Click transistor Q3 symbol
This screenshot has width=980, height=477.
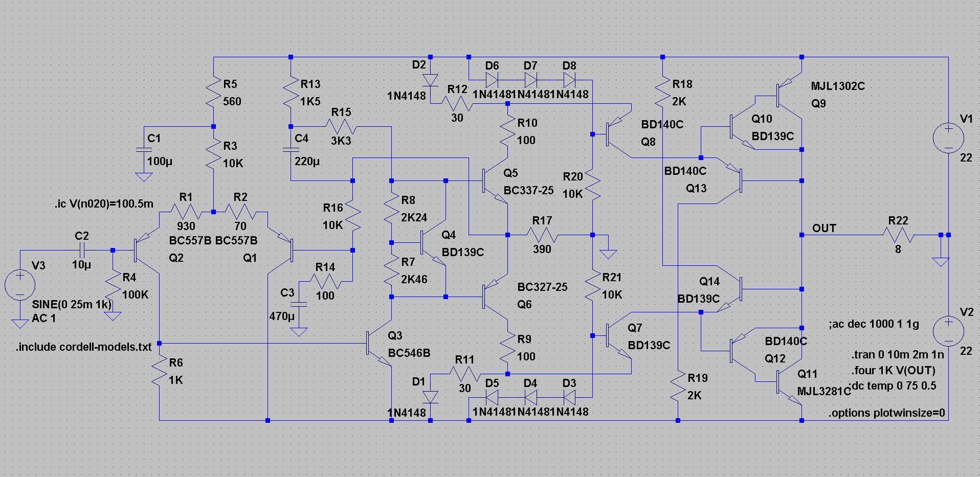point(379,343)
